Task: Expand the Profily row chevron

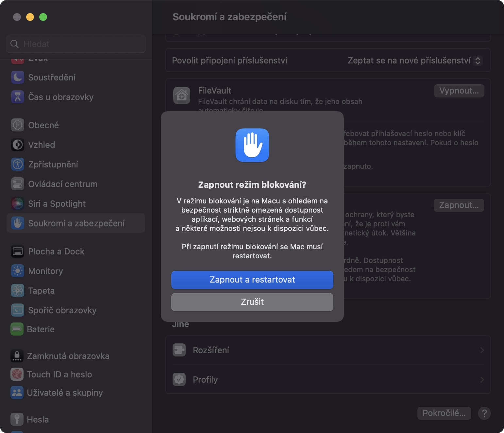Action: click(x=482, y=380)
